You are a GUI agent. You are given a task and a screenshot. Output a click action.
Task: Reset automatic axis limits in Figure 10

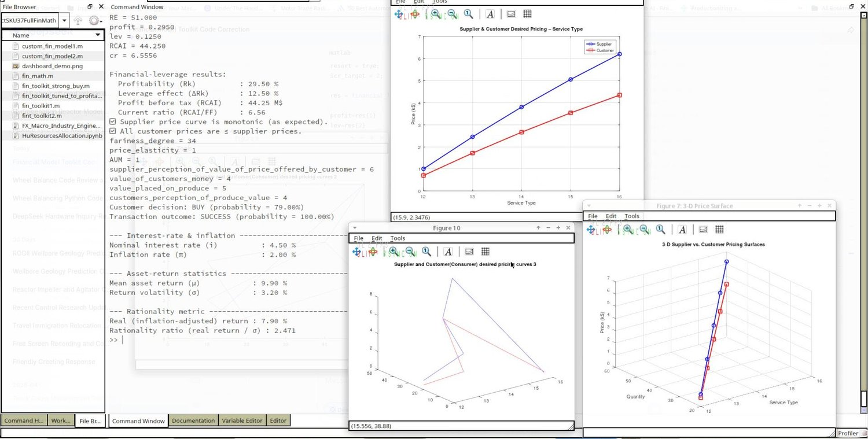coord(426,252)
